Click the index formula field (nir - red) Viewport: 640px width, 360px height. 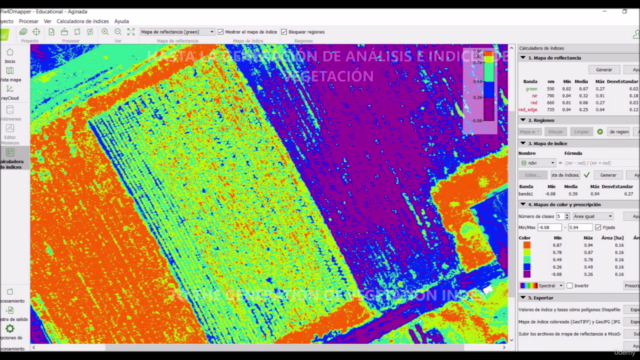(x=600, y=163)
